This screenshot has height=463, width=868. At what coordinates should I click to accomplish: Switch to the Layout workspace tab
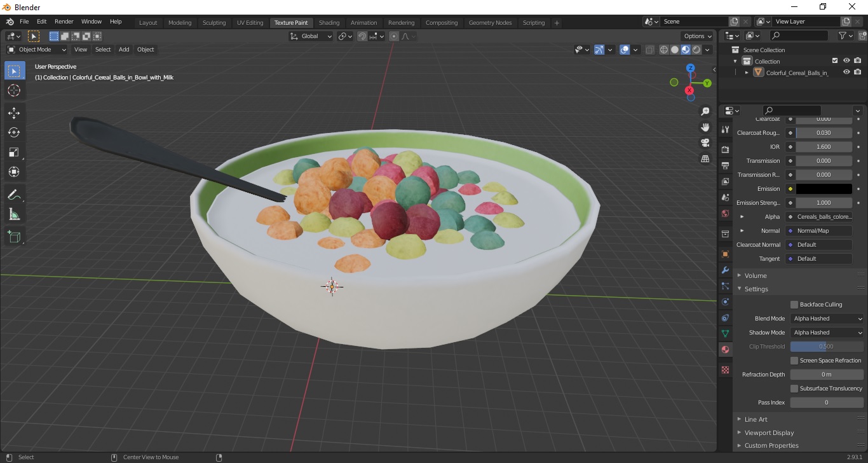click(148, 23)
